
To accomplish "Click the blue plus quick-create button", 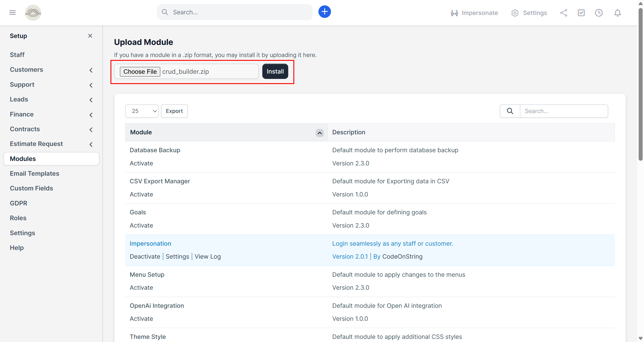I will (x=324, y=12).
